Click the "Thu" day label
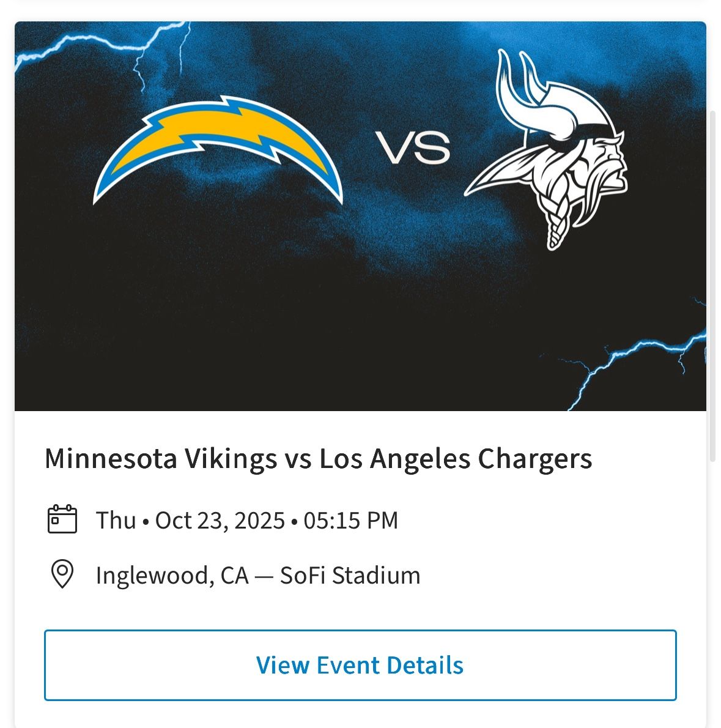Image resolution: width=721 pixels, height=728 pixels. point(116,521)
